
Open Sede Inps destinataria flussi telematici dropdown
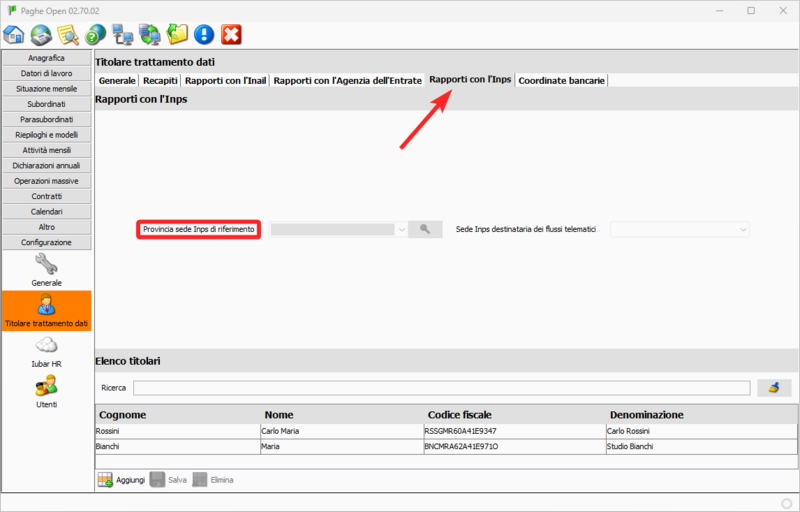pos(742,229)
